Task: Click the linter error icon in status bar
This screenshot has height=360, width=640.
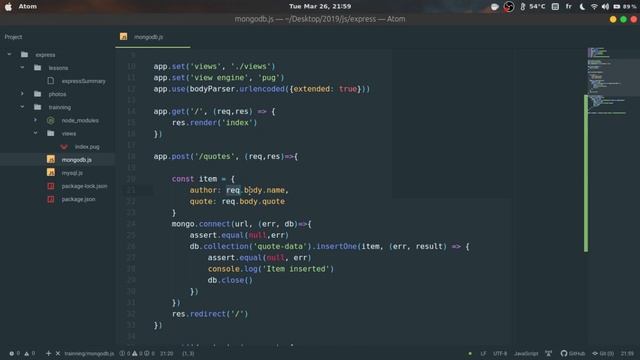Action: coord(11,353)
